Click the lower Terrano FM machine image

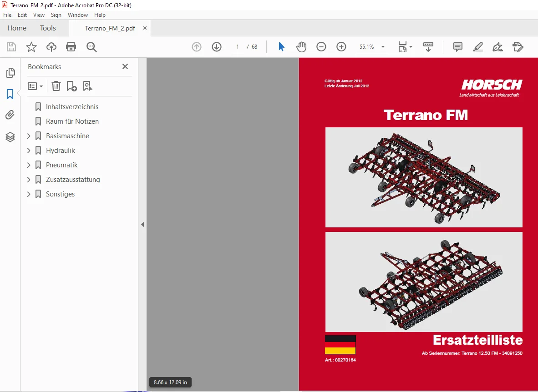(x=424, y=282)
